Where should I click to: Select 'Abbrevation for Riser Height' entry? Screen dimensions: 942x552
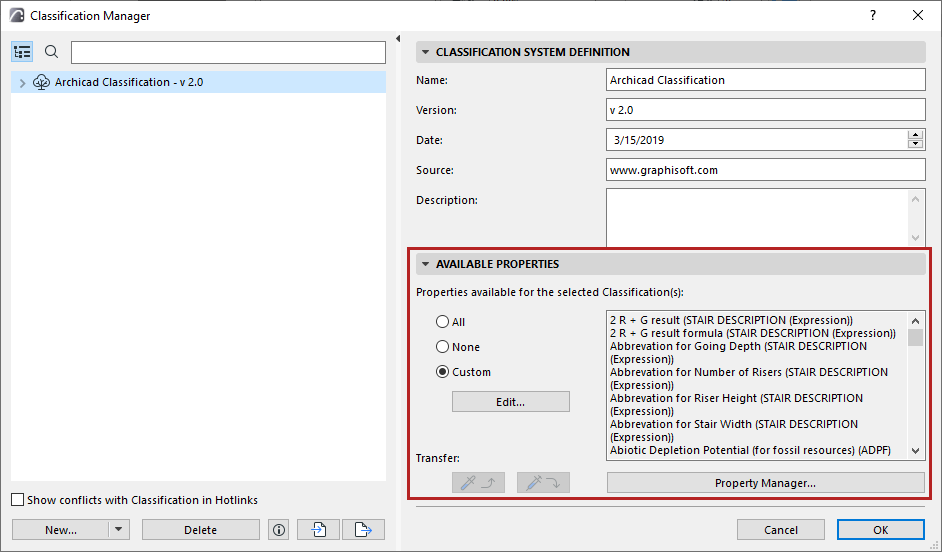click(x=736, y=404)
